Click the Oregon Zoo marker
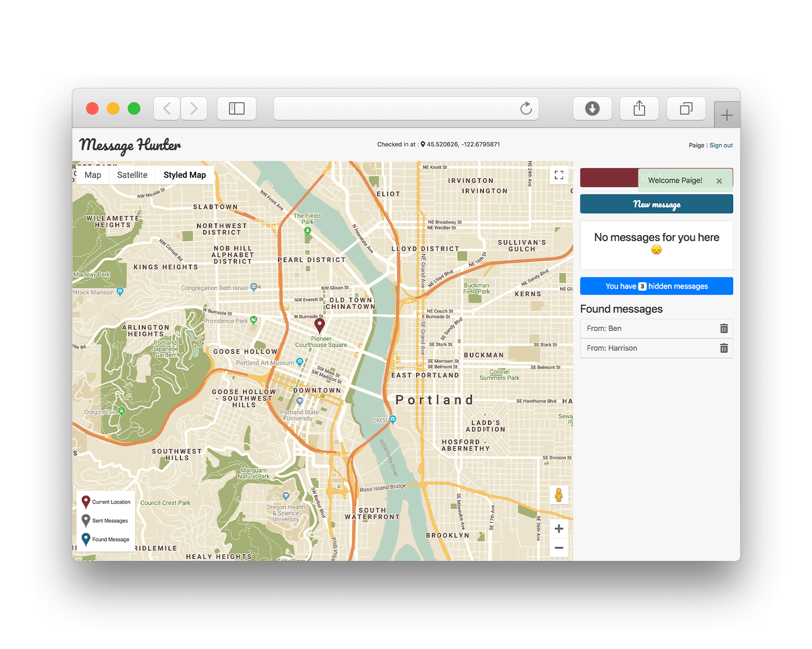812x649 pixels. [122, 410]
